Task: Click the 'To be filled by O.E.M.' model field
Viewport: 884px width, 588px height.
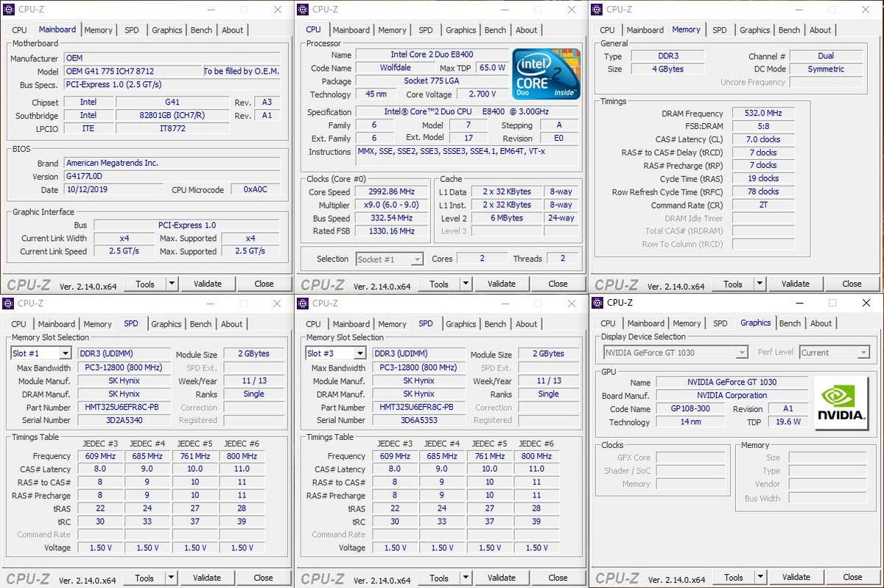Action: click(x=242, y=71)
